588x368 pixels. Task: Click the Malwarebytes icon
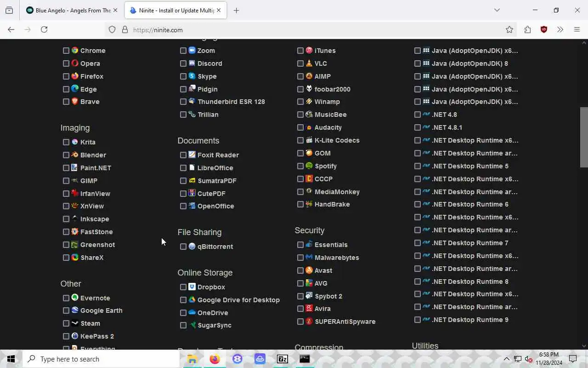pos(309,258)
